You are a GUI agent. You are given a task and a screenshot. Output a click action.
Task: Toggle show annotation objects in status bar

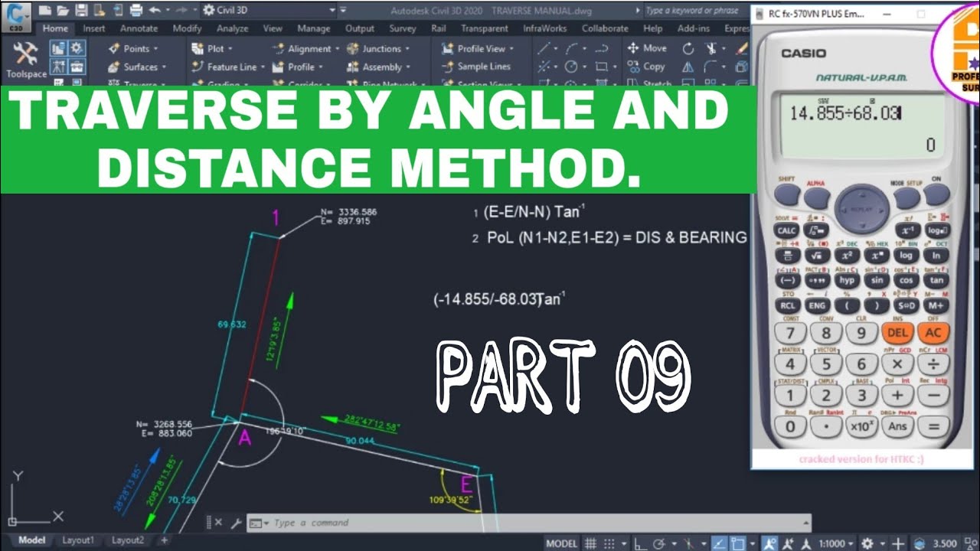pos(770,543)
